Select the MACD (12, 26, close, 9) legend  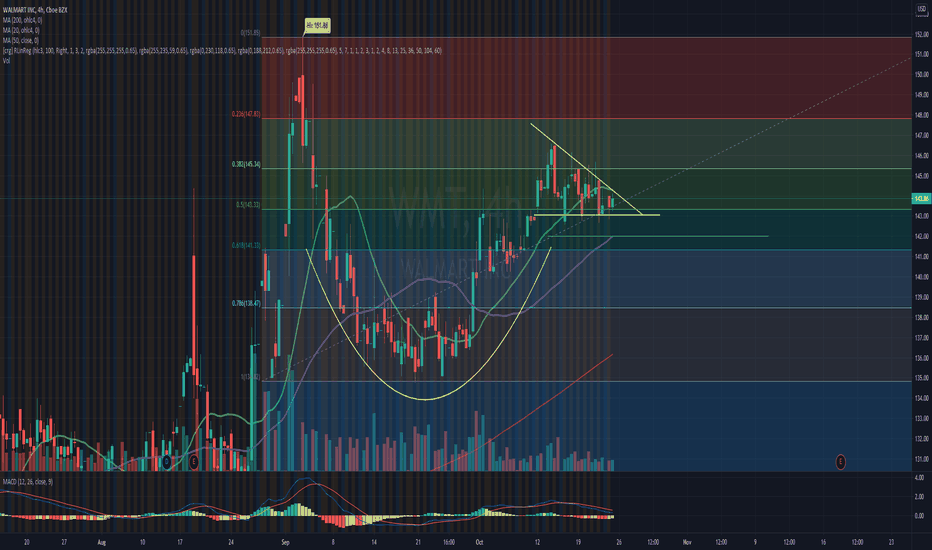coord(27,482)
